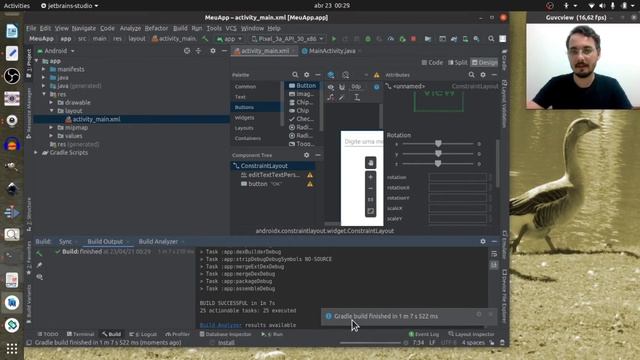Click zoom to fit screen icon
The image size is (640, 360).
pos(371,211)
